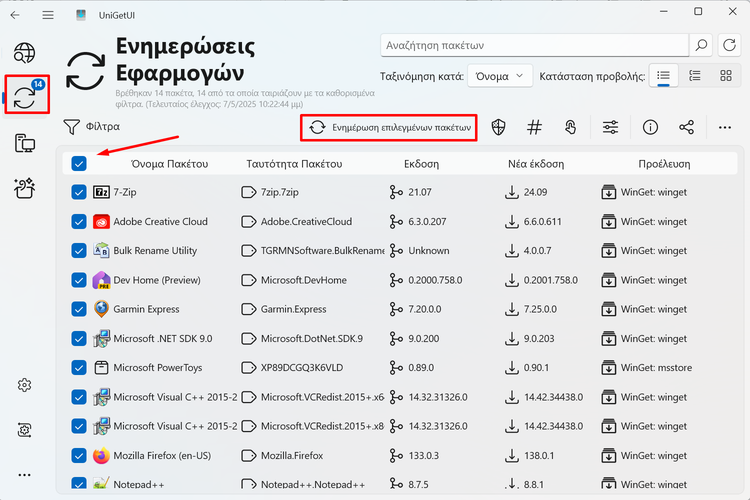Click WinGet: msstore source entry

656,368
